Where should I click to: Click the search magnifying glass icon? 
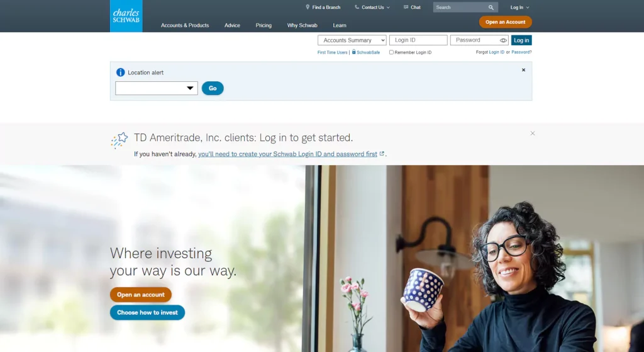(x=491, y=8)
